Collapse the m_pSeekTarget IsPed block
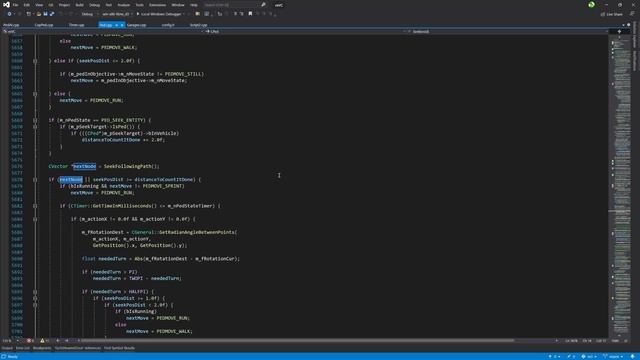The width and height of the screenshot is (640, 360). pos(35,127)
